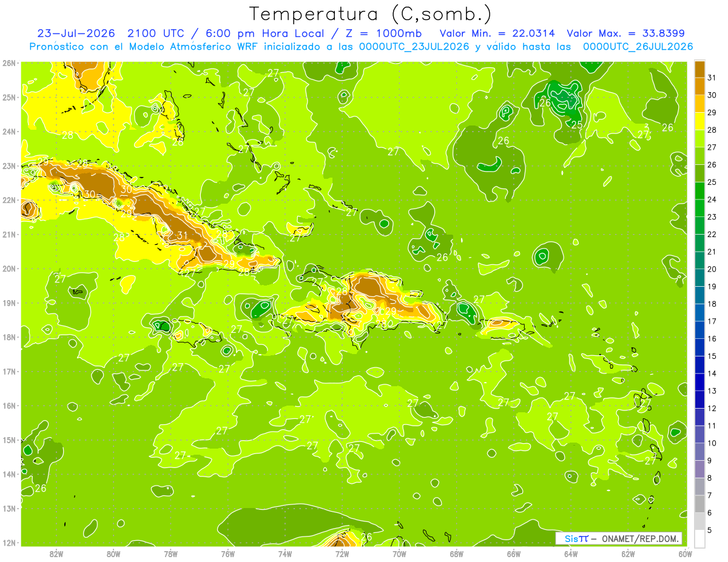Click the legend scale value 12

pos(712,409)
